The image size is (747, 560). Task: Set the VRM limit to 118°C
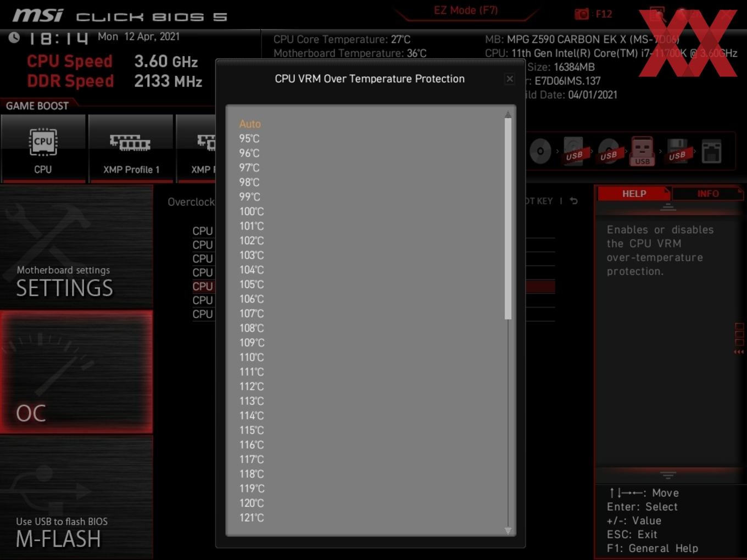(252, 474)
